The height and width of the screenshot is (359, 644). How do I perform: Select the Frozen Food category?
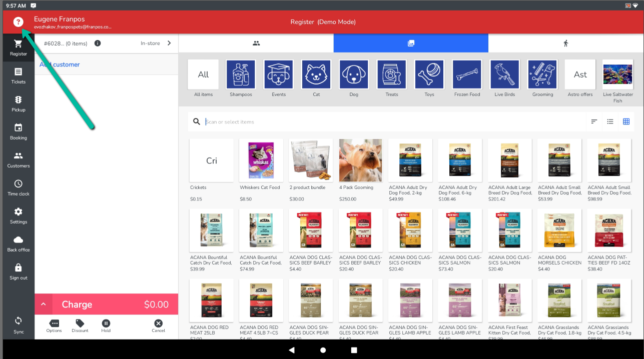click(x=467, y=78)
